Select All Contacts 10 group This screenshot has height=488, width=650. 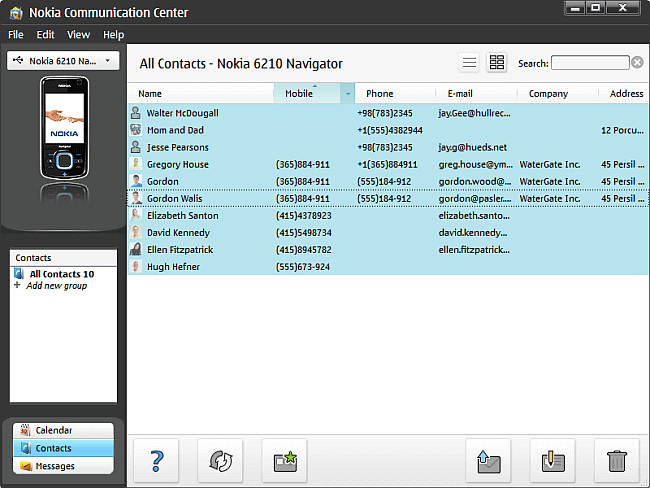(62, 274)
